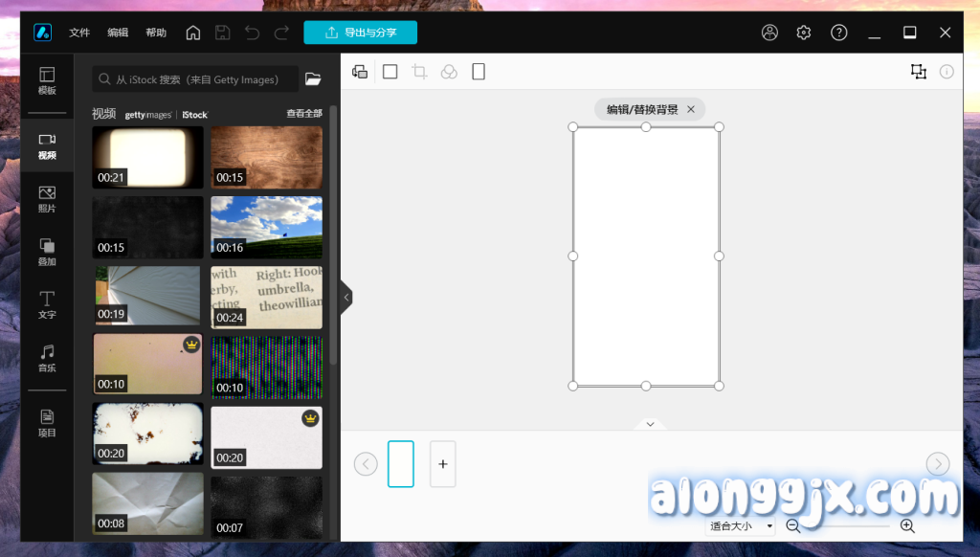Open the 编辑 menu
The image size is (980, 557).
118,33
